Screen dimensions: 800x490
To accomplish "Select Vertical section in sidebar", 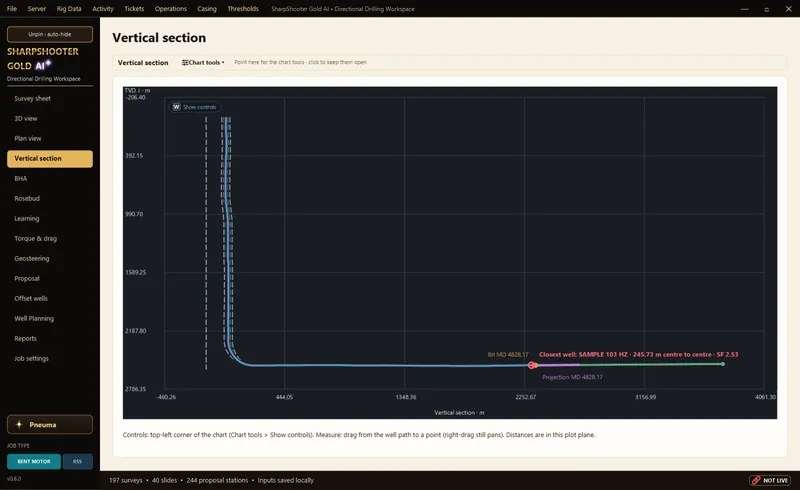I will pyautogui.click(x=50, y=159).
